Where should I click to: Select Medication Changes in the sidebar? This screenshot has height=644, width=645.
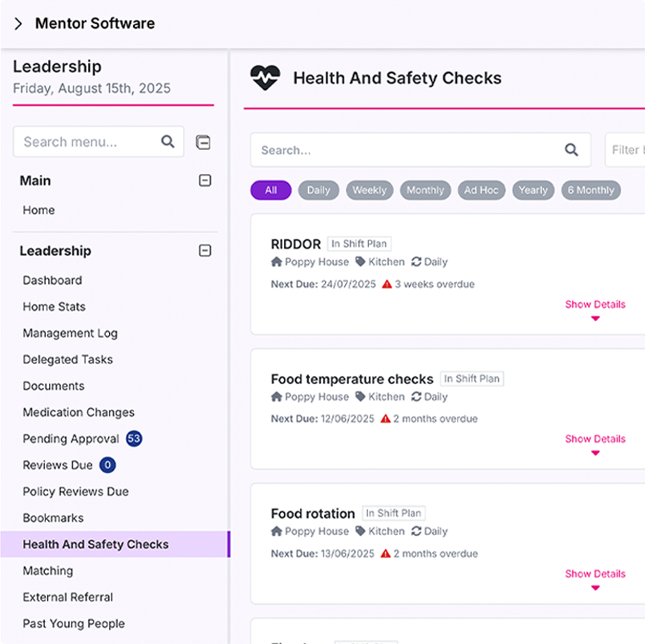pyautogui.click(x=78, y=412)
